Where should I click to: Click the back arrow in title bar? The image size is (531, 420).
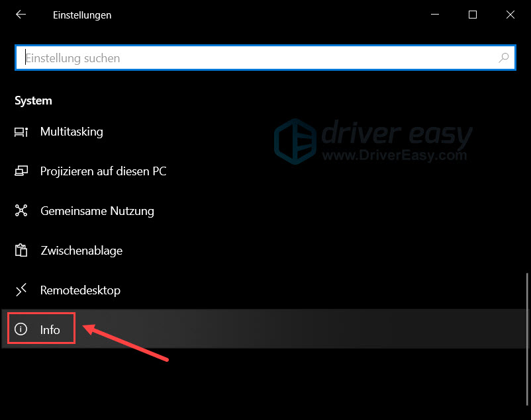tap(21, 15)
